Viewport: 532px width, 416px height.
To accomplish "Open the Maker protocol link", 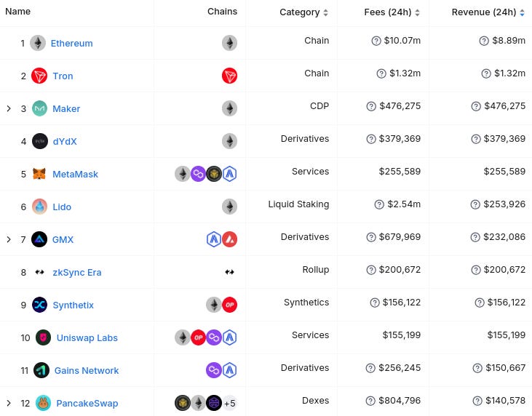I will (x=66, y=109).
